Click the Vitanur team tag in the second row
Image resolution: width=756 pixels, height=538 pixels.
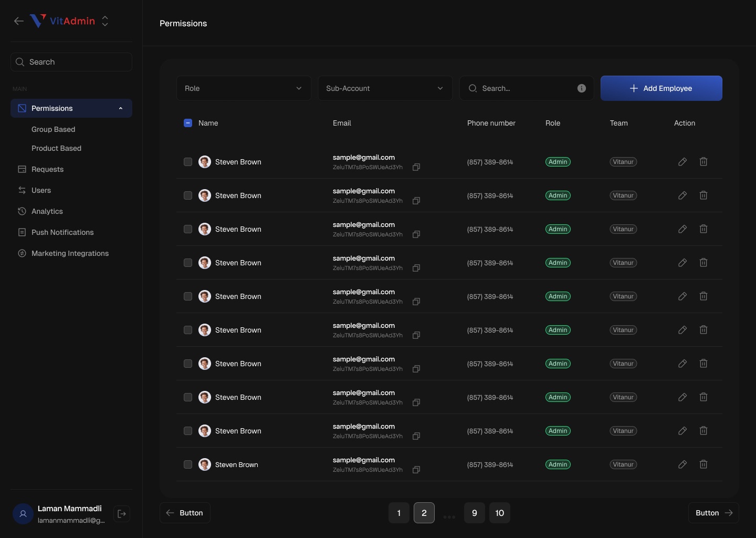point(623,195)
